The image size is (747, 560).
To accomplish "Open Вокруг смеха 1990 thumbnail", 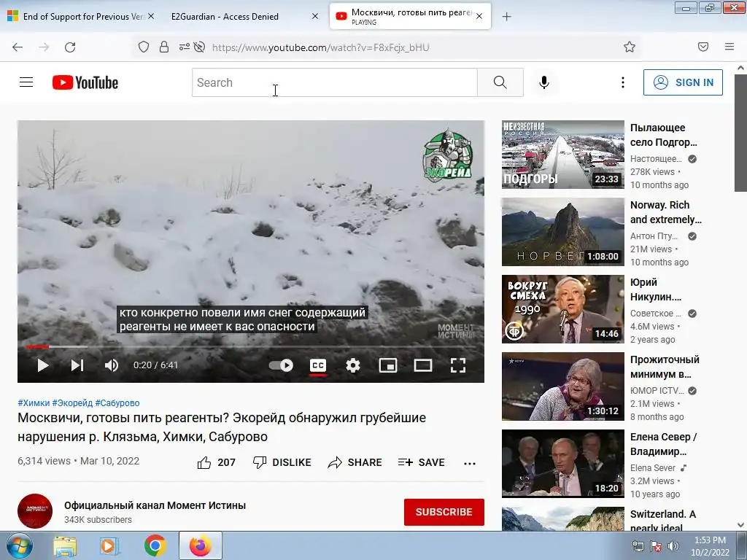I will click(562, 309).
